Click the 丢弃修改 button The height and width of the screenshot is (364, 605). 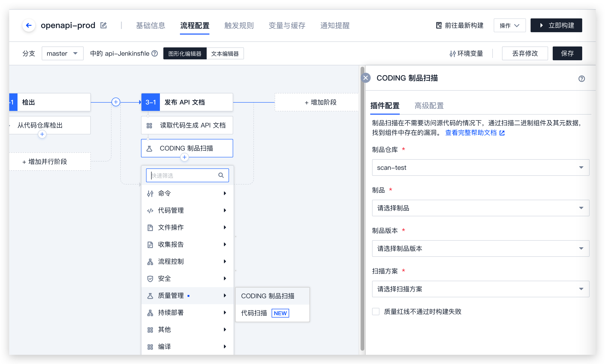click(x=525, y=53)
